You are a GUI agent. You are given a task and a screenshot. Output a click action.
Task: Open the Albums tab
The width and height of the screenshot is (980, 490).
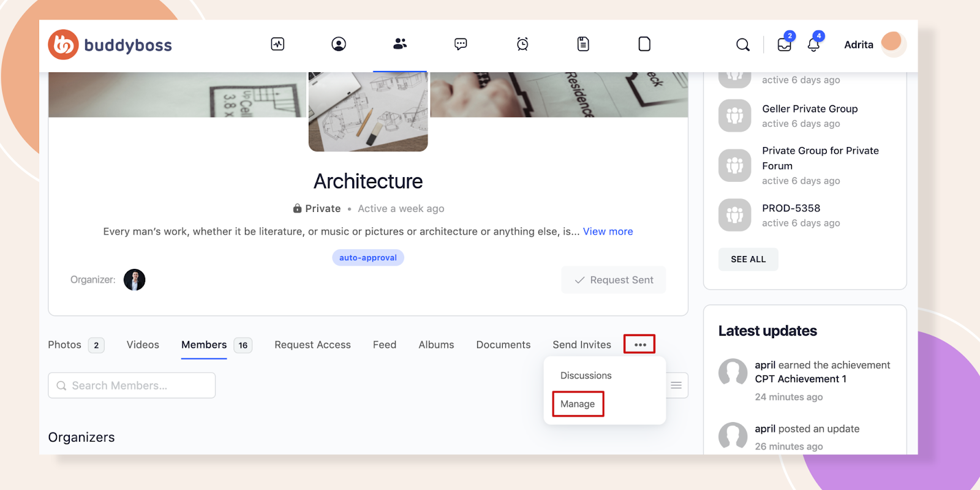(x=436, y=345)
